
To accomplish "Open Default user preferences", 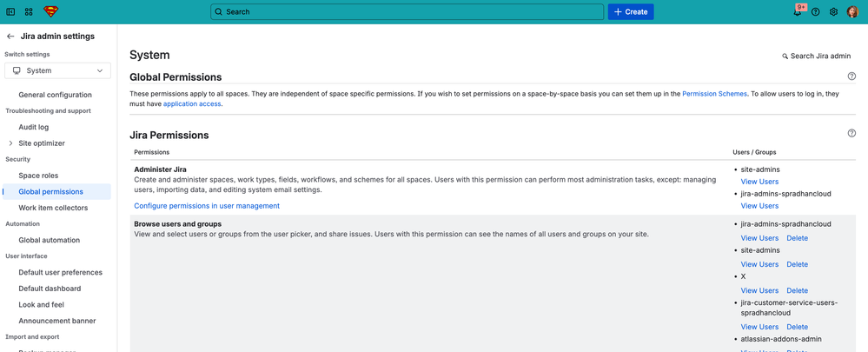I will (x=60, y=272).
